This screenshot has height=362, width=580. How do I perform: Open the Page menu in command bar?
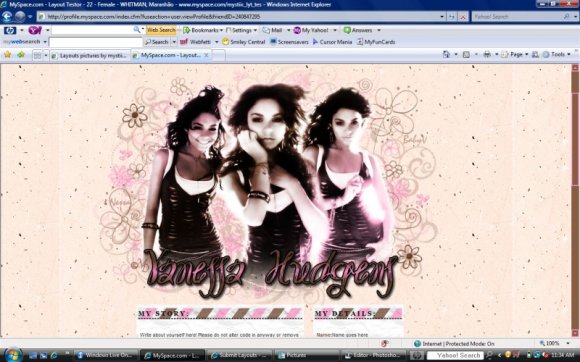coord(514,54)
